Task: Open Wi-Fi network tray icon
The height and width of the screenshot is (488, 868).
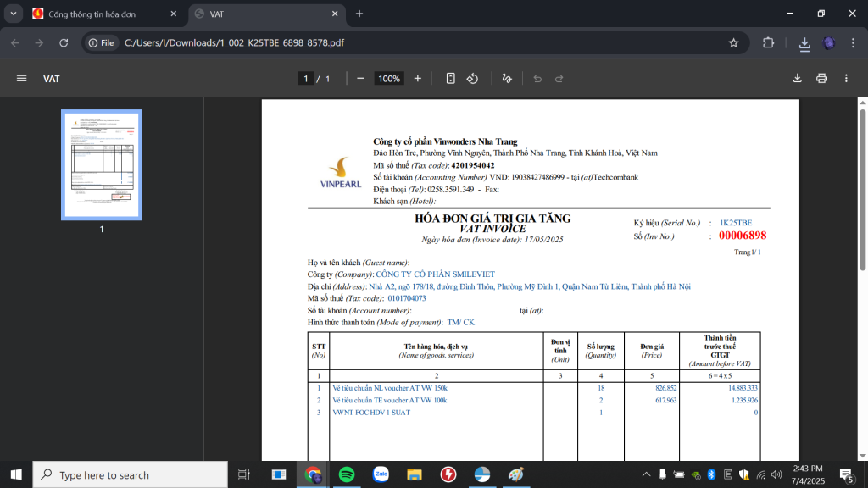Action: [760, 474]
